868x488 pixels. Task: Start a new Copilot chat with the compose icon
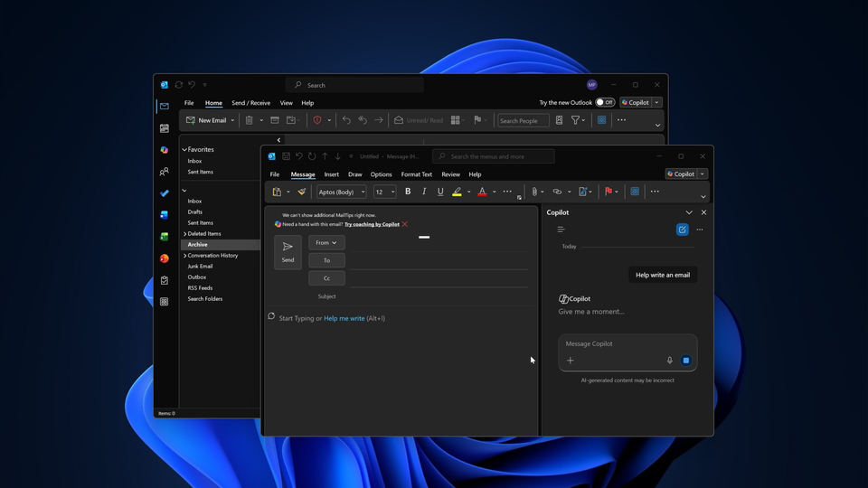(682, 230)
